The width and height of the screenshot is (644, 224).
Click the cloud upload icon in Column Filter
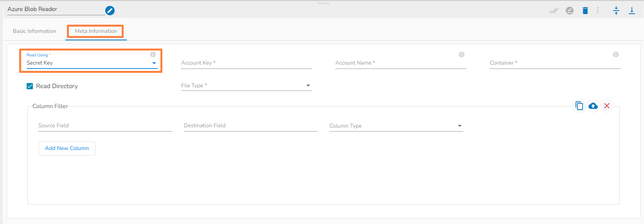pyautogui.click(x=593, y=106)
